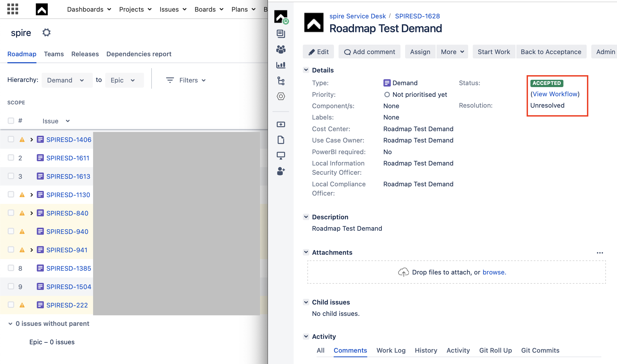Viewport: 617px width, 364px height.
Task: Check the SPIRESD-840 row checkbox
Action: [11, 213]
